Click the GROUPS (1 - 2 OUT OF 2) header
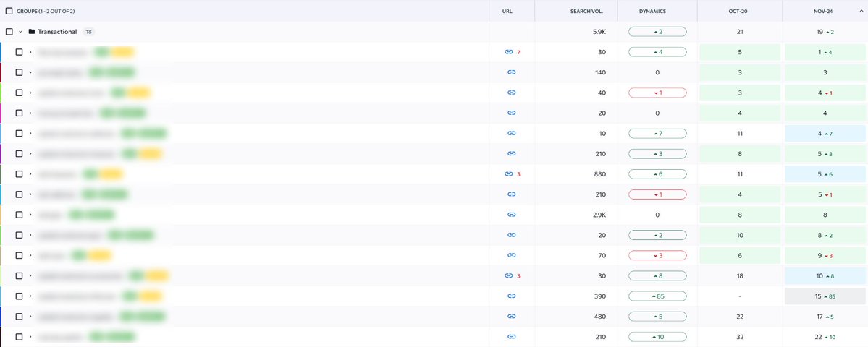Screen dimensions: 868x347 (x=46, y=11)
